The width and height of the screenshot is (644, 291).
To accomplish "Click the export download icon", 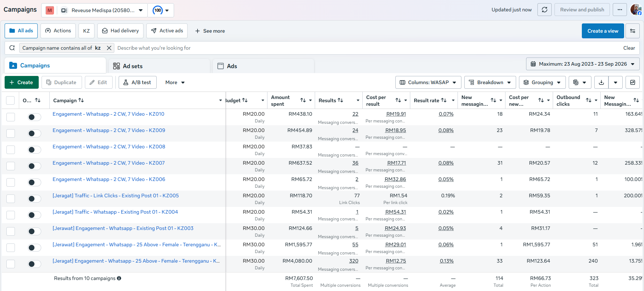I will coord(601,82).
